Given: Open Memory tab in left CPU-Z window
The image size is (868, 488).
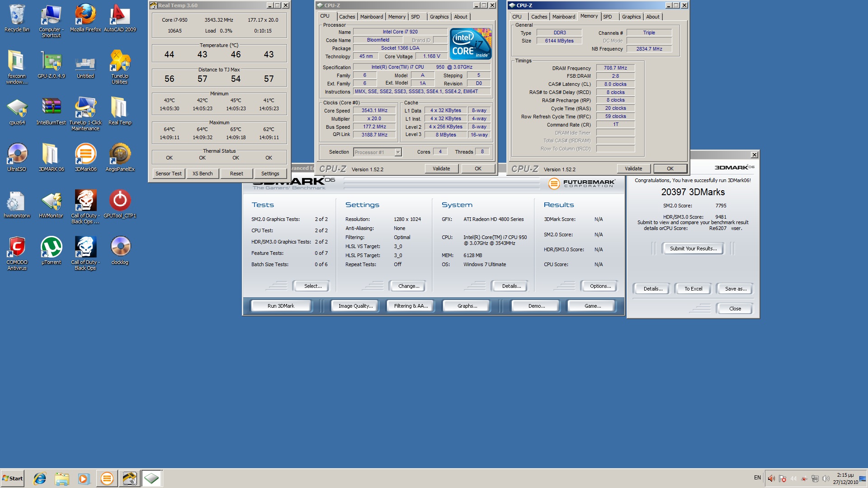Looking at the screenshot, I should pyautogui.click(x=397, y=17).
